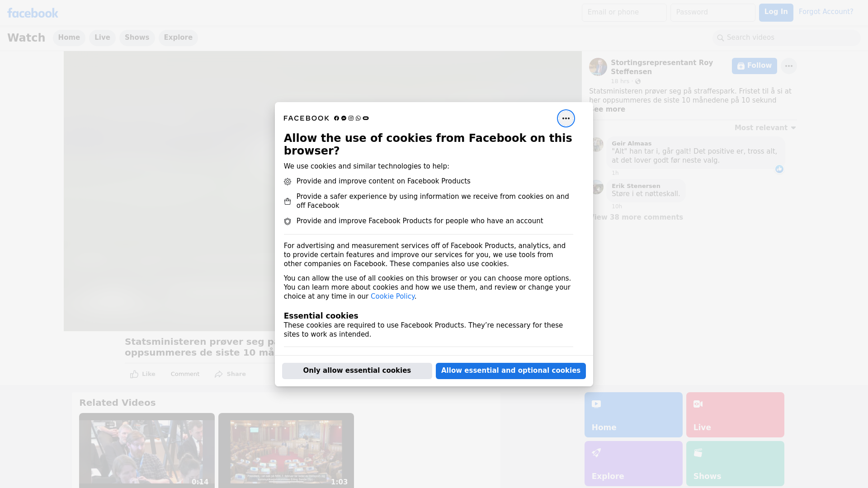Open the Live tab in Watch navigation

click(102, 38)
